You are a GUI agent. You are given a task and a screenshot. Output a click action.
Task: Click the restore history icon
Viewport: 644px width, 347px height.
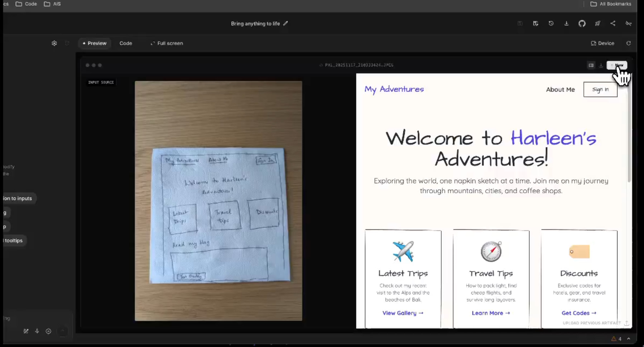551,24
